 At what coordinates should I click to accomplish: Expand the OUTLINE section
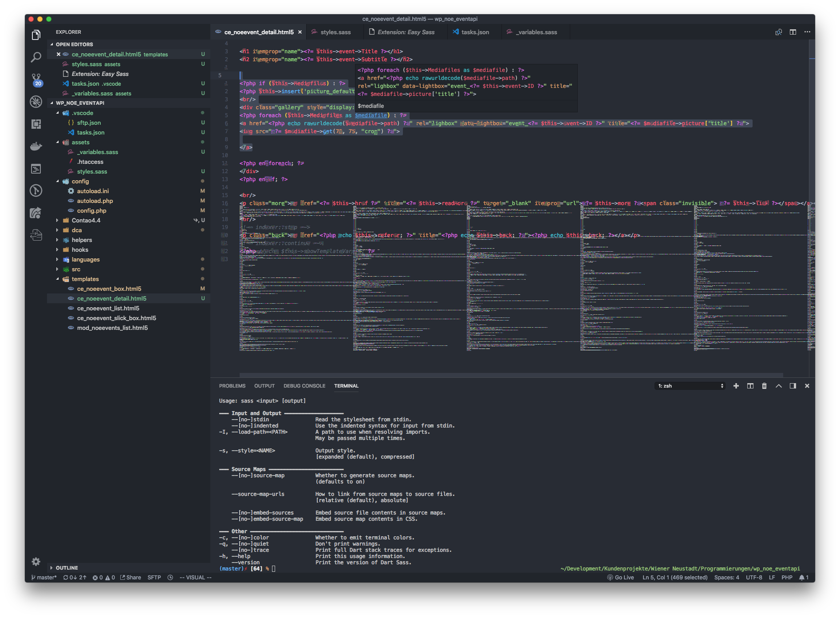coord(67,568)
